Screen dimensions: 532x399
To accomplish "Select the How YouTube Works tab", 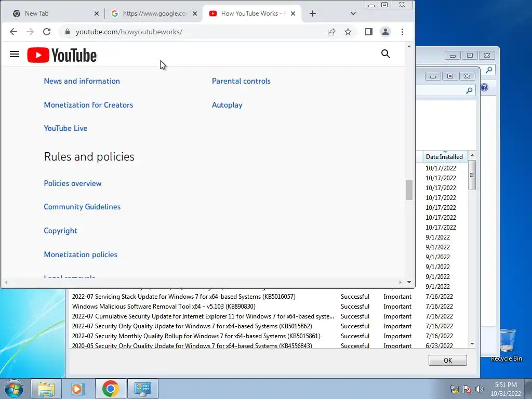I will click(252, 14).
